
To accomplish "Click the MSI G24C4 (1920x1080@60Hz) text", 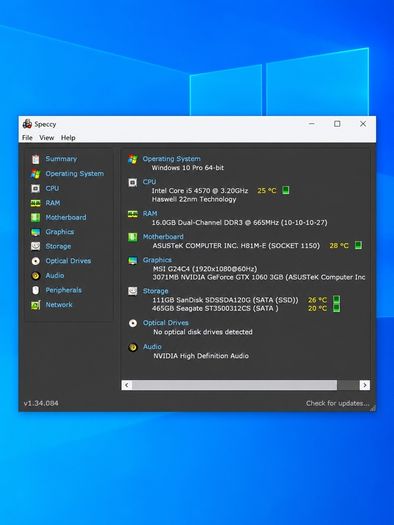I will (205, 269).
